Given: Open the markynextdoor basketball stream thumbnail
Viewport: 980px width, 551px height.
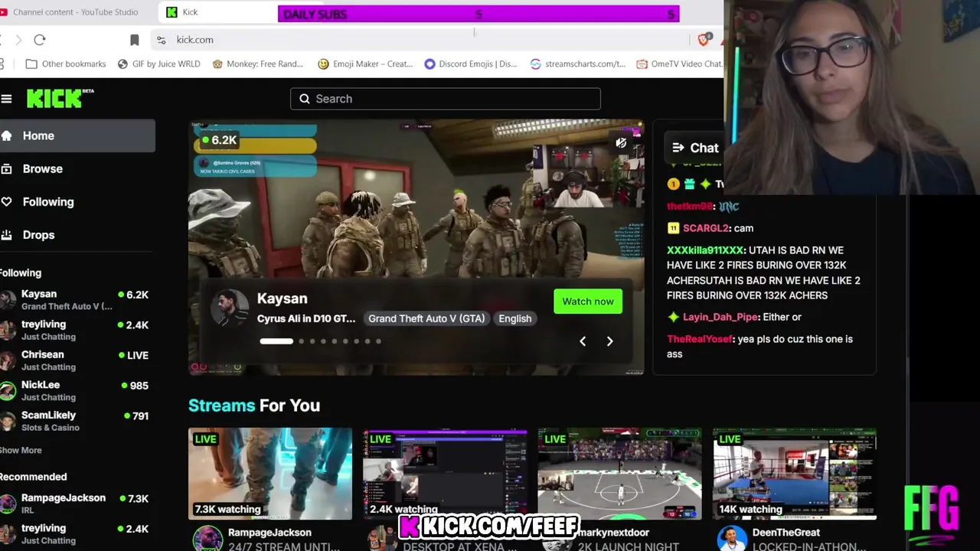Looking at the screenshot, I should (619, 474).
